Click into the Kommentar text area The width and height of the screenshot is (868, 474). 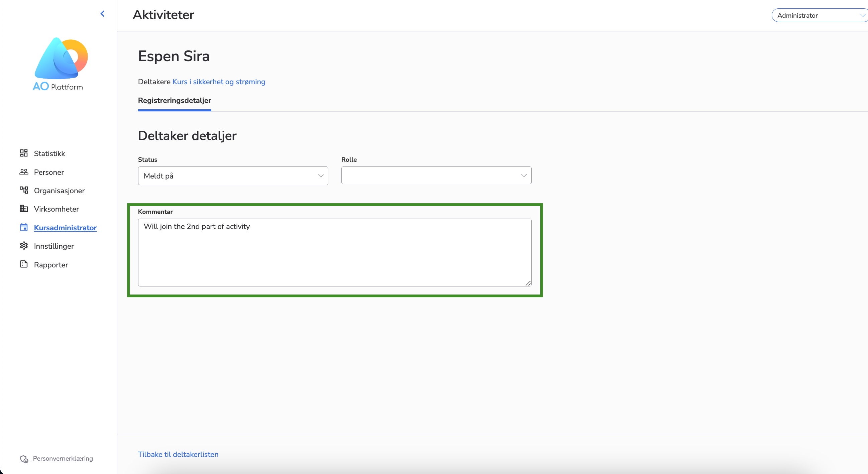pos(335,253)
